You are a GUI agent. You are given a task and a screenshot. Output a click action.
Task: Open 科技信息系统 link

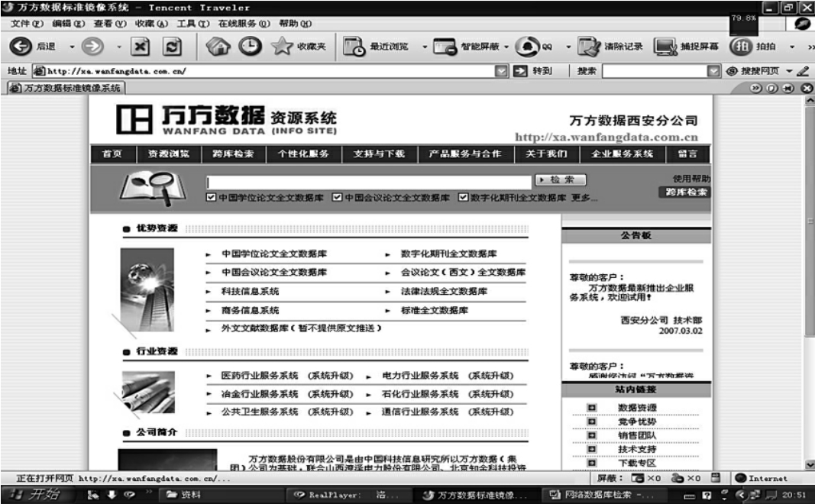(x=250, y=292)
